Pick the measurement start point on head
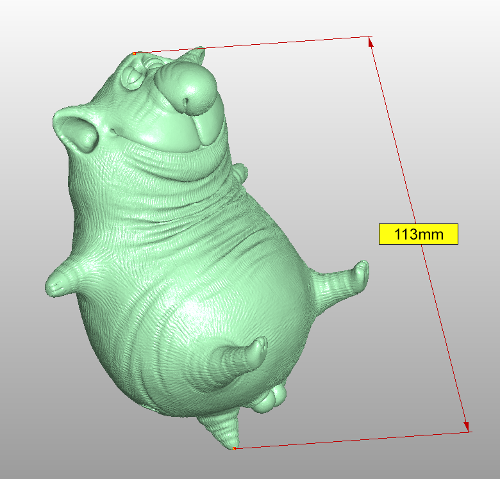The height and width of the screenshot is (479, 500). pos(134,53)
